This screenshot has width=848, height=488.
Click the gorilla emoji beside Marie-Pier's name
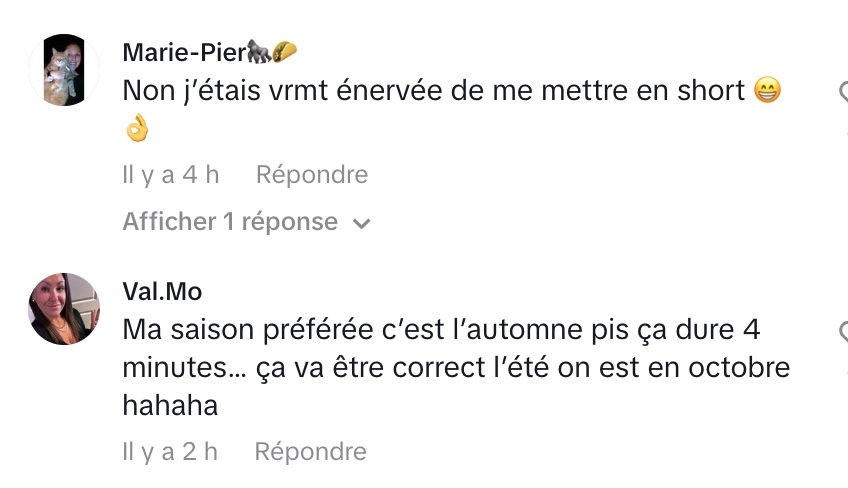pos(259,51)
